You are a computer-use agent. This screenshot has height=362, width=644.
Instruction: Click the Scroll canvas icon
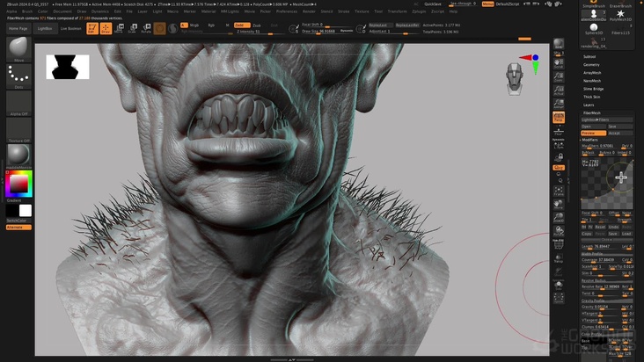[x=559, y=63]
